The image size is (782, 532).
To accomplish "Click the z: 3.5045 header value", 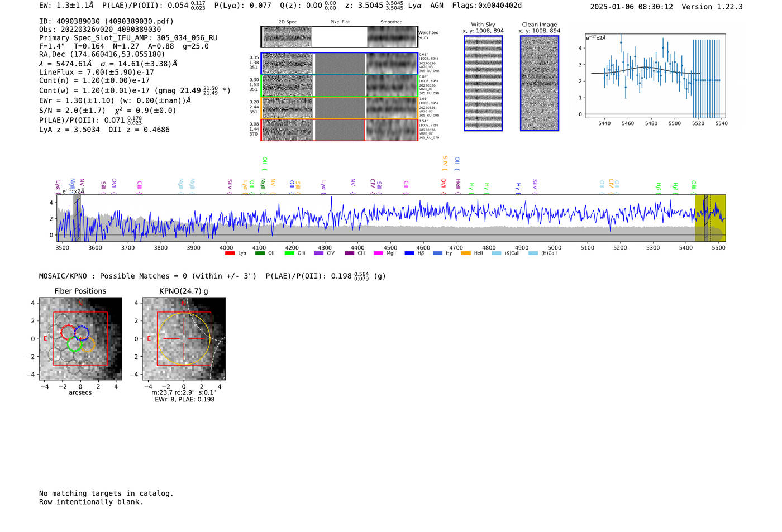I will pos(374,6).
